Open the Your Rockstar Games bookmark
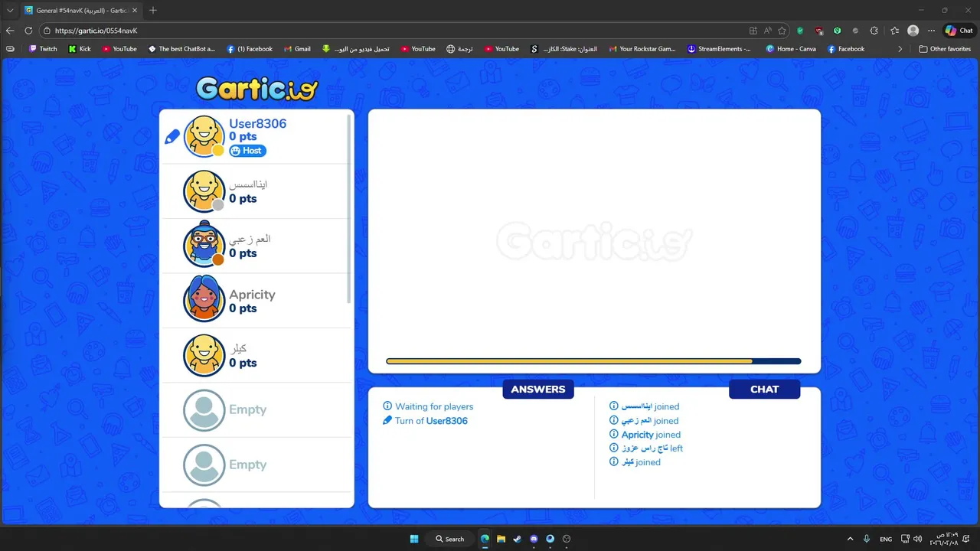This screenshot has width=980, height=551. pos(642,49)
